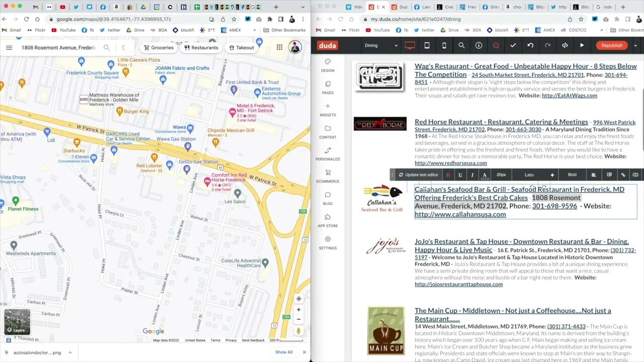Viewport: 644px width, 362px height.
Task: Click Update text editor button
Action: pyautogui.click(x=418, y=175)
